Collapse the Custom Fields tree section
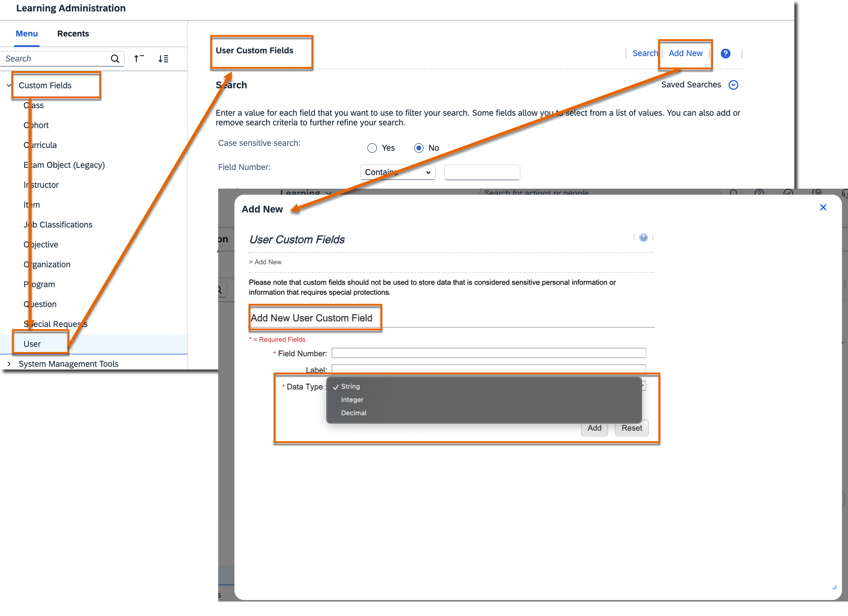Viewport: 848px width, 616px height. point(9,85)
